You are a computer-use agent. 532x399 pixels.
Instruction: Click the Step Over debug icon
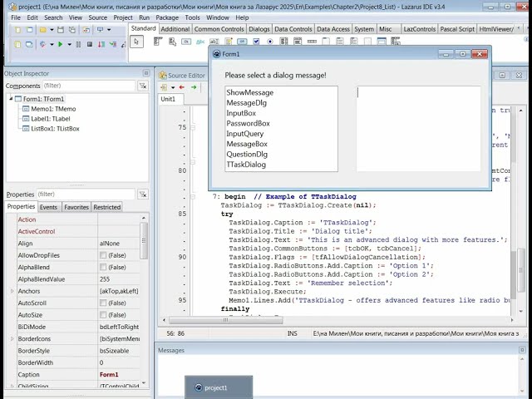pos(101,44)
